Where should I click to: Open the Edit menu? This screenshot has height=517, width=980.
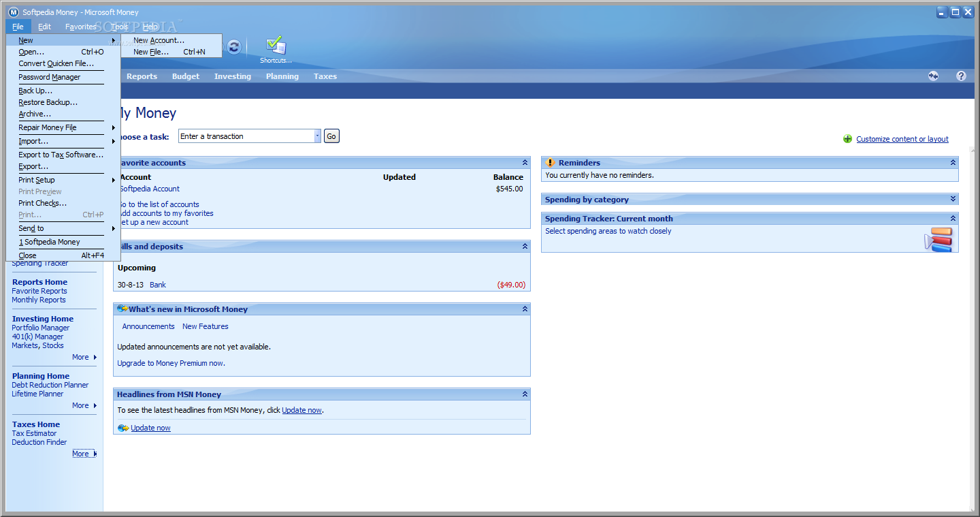[x=44, y=27]
